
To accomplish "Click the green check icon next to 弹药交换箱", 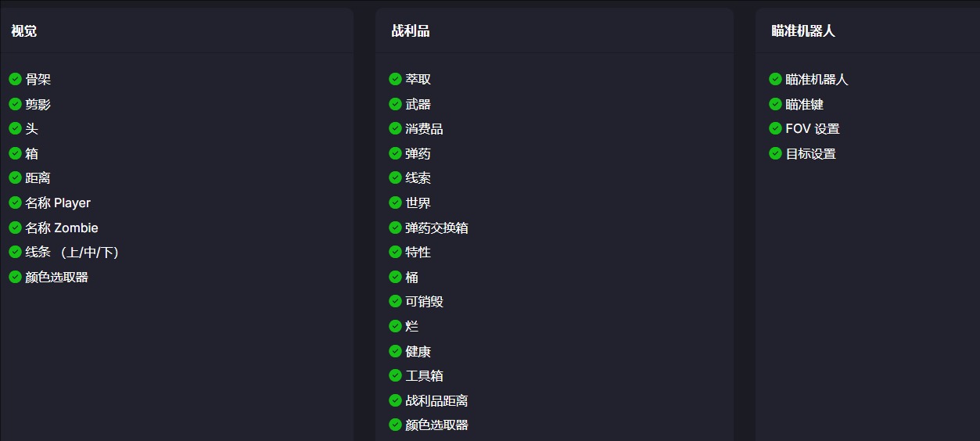I will [395, 228].
